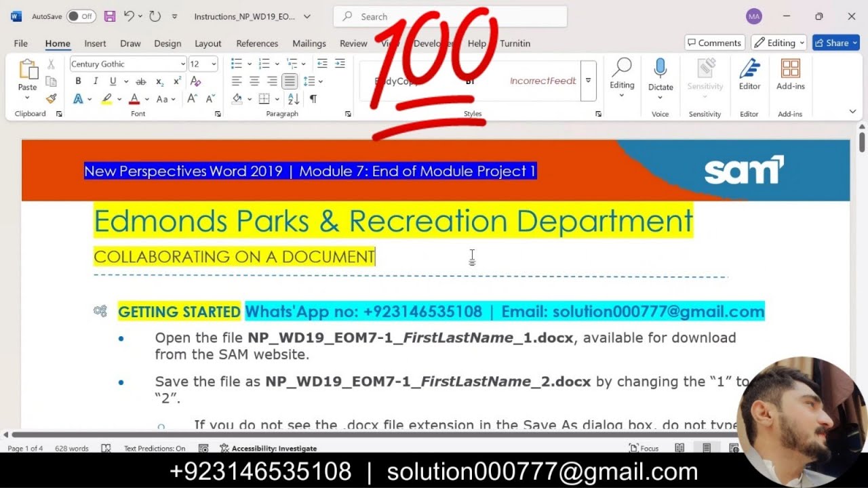Open the Editing mode dropdown
Screen dimensions: 868x488
click(x=778, y=43)
